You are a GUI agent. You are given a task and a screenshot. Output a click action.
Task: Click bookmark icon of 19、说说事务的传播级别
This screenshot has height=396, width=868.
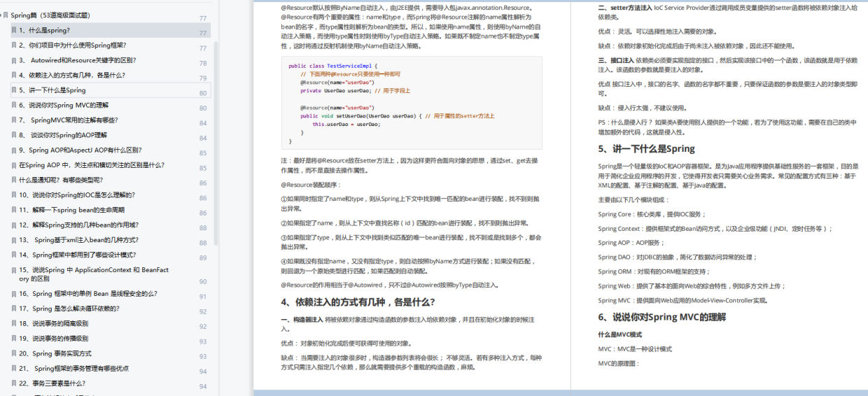click(x=14, y=338)
